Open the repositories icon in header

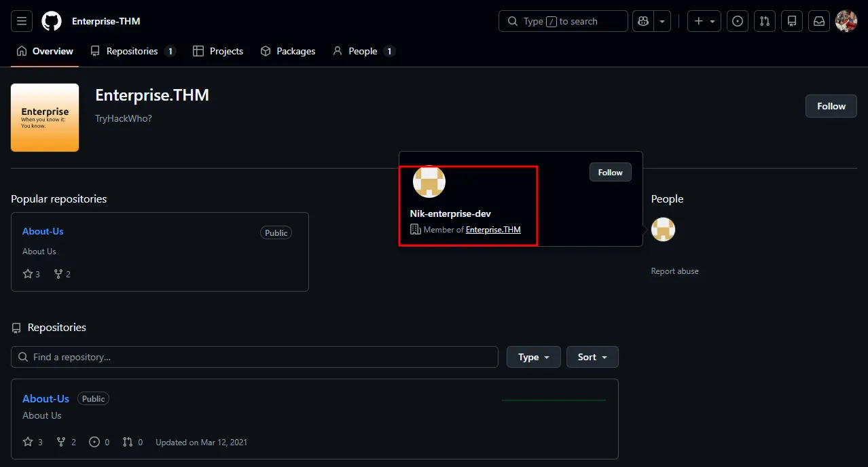pyautogui.click(x=792, y=21)
